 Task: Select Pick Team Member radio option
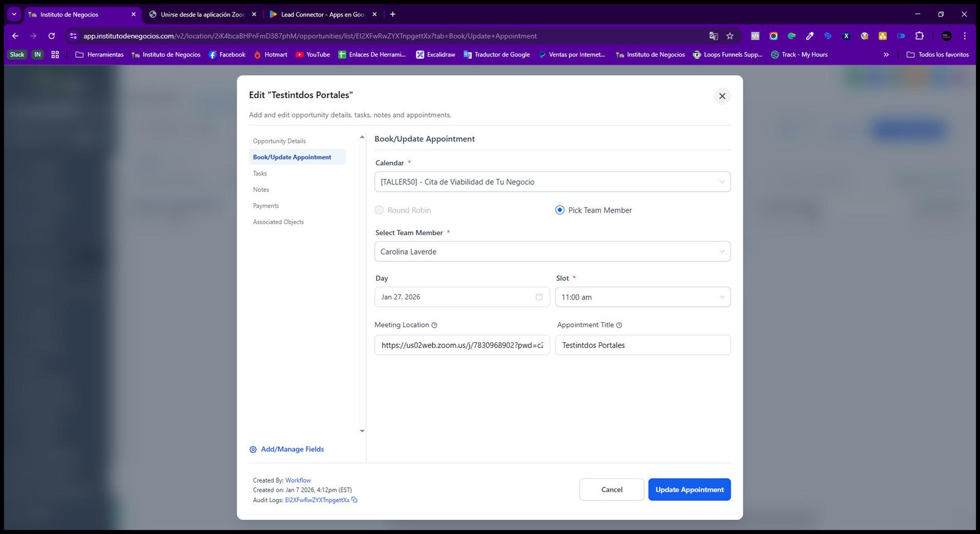(x=560, y=210)
